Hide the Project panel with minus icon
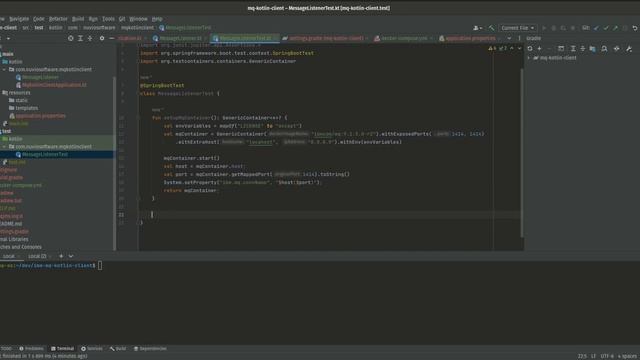Viewport: 640px width, 360px height. pyautogui.click(x=111, y=38)
